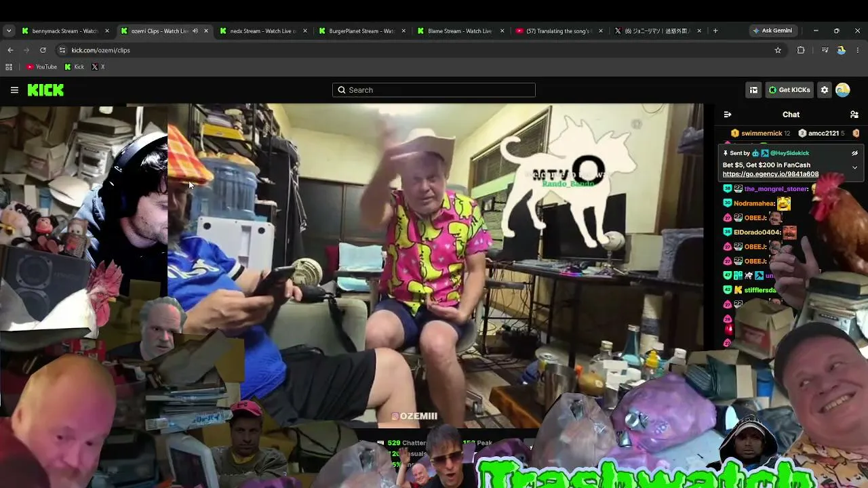Close the bennymack Stream tab
This screenshot has height=488, width=868.
[107, 30]
